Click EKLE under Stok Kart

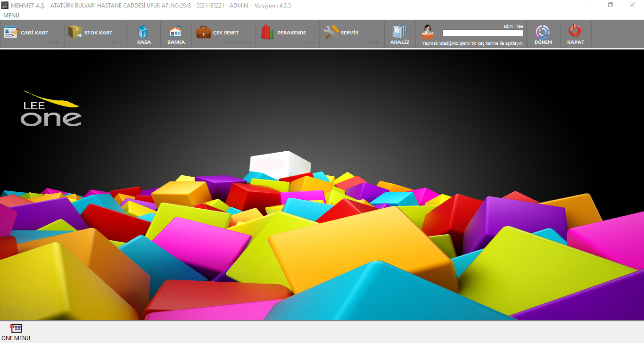pyautogui.click(x=117, y=42)
